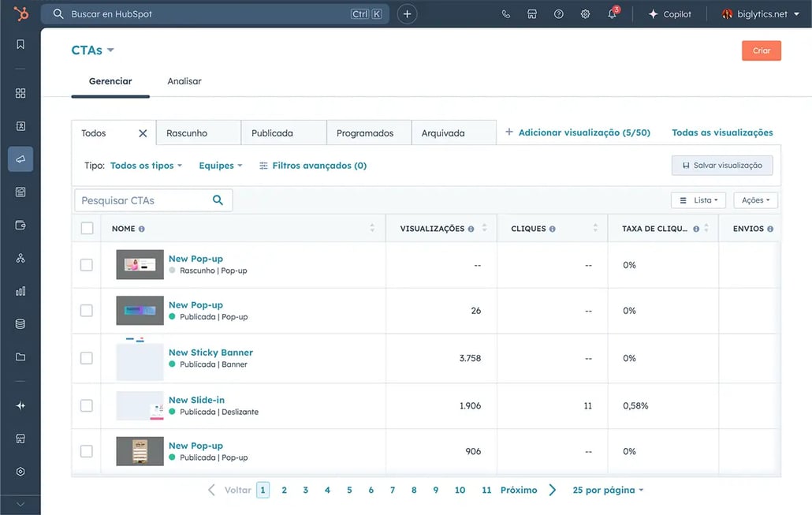Switch to the Analisar tab
The image size is (812, 515).
click(x=184, y=81)
